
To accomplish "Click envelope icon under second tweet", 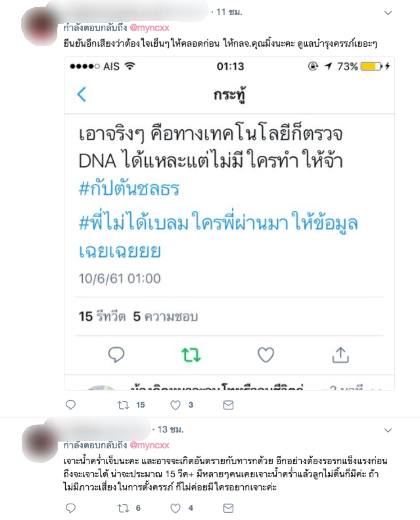I will coord(228,508).
